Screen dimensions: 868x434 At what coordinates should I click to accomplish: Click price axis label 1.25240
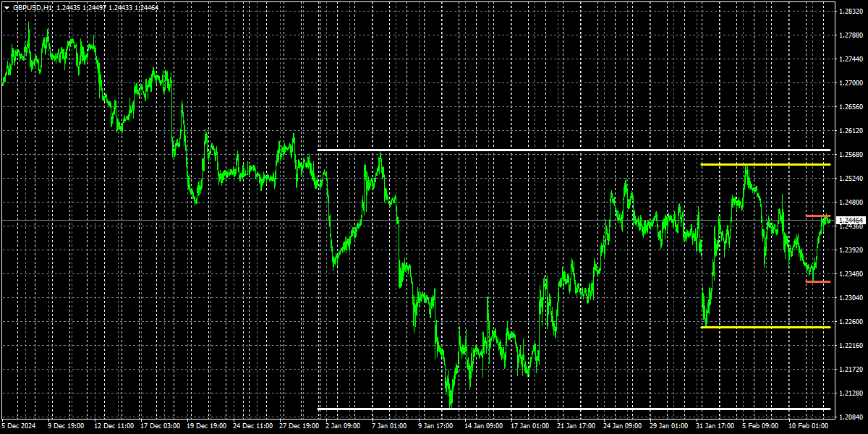tap(851, 179)
